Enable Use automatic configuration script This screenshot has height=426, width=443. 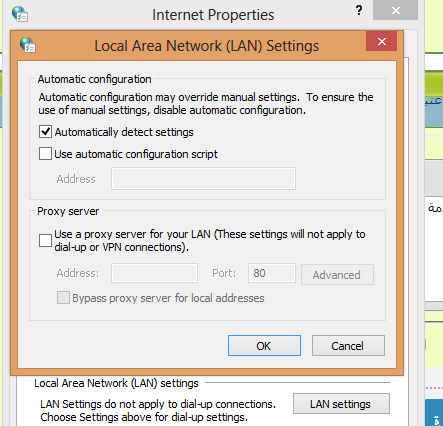click(45, 154)
